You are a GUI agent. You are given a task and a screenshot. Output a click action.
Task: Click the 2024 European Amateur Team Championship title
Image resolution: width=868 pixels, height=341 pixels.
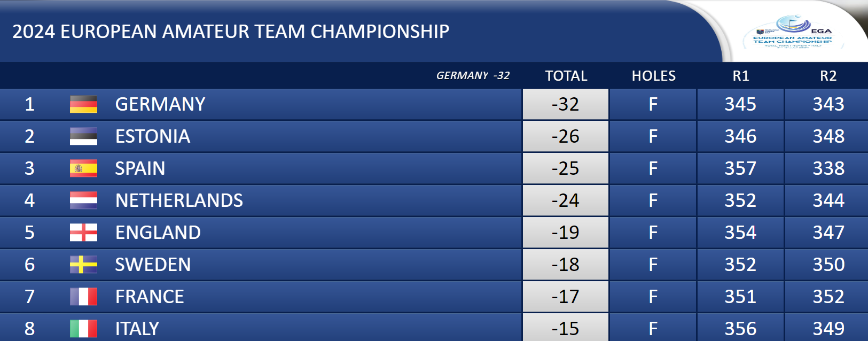coord(231,32)
